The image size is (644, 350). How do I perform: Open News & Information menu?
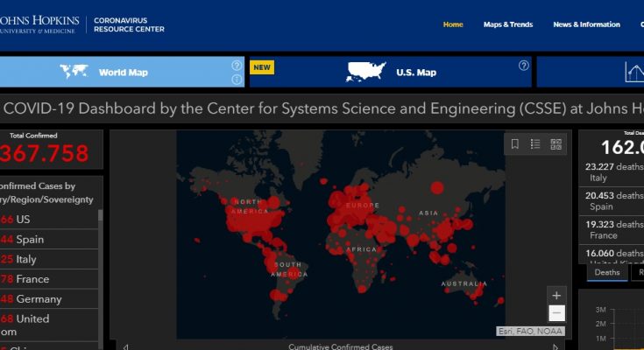click(x=586, y=24)
